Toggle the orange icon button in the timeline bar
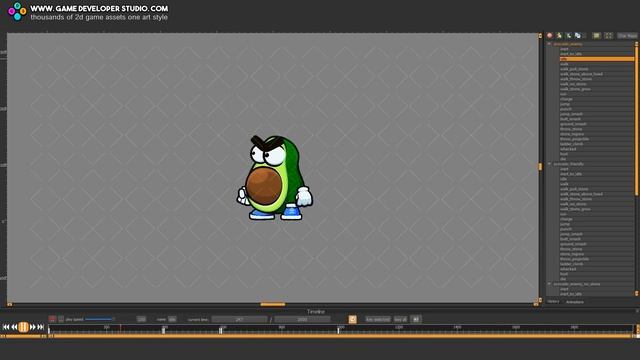640x360 pixels. (353, 319)
